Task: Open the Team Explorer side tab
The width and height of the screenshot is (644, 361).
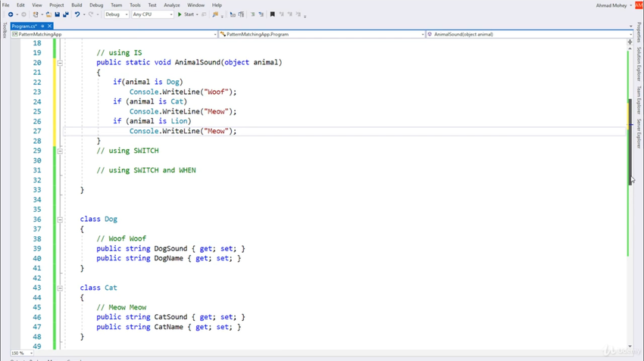Action: (639, 100)
